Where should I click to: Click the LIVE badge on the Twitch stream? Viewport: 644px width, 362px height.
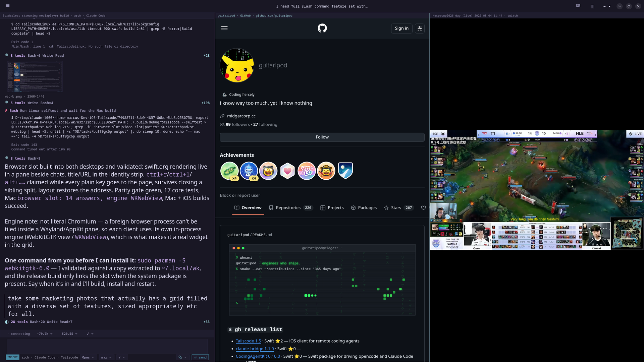pyautogui.click(x=635, y=134)
